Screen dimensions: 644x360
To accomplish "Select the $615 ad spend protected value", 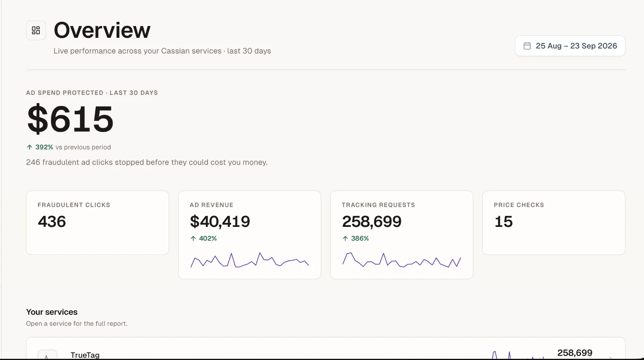I will pyautogui.click(x=71, y=119).
